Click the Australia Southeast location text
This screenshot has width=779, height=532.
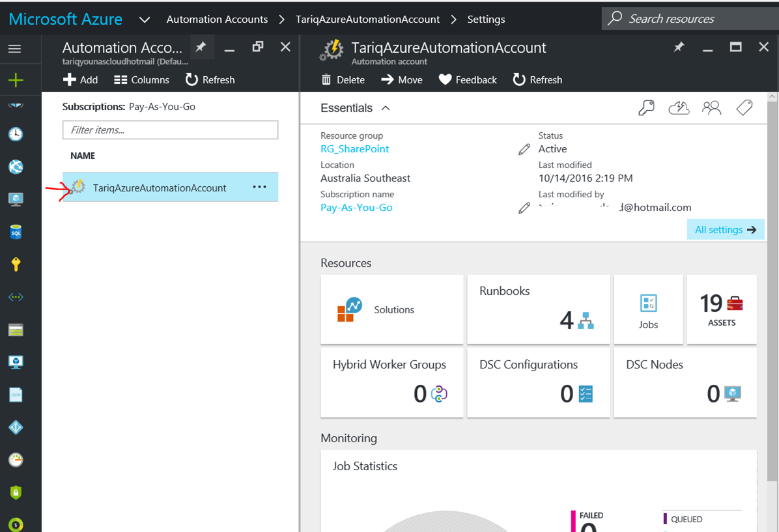[365, 178]
